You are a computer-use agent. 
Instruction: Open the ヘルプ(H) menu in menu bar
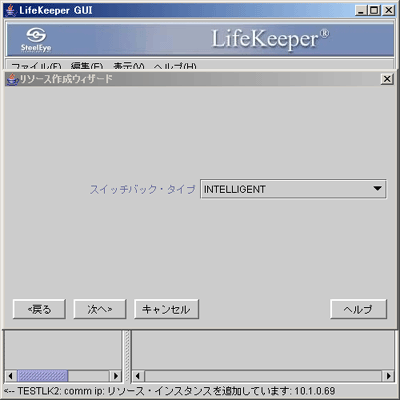[x=175, y=66]
